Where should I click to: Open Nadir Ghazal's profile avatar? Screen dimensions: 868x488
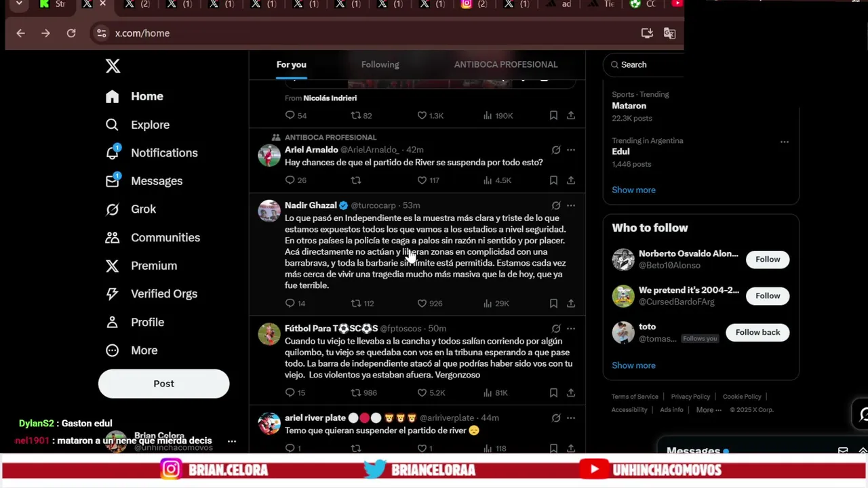[269, 211]
